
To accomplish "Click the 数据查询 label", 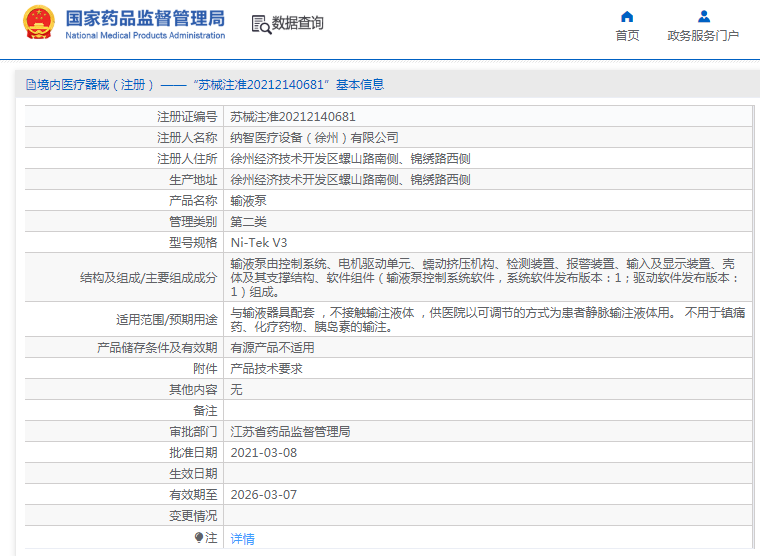I will (298, 23).
